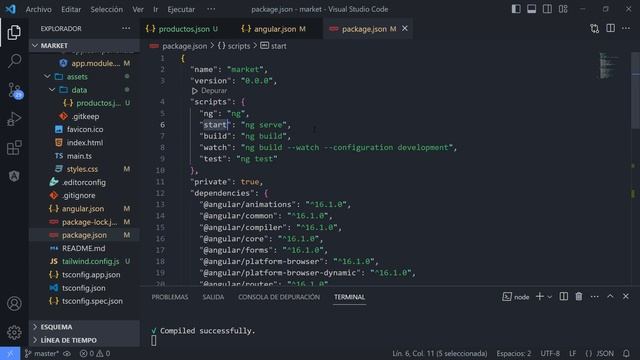Viewport: 640px width, 360px height.
Task: Change UTF-8 encoding in status bar
Action: coord(550,353)
